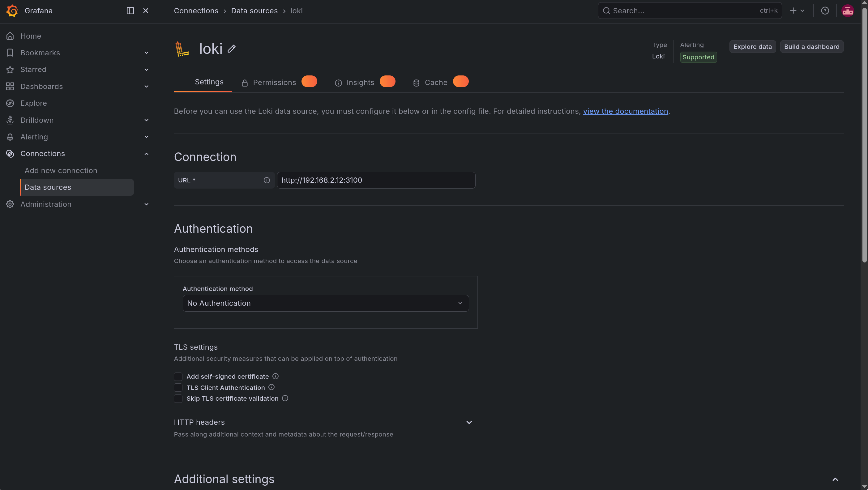Show Skip TLS validation info icon
Viewport: 868px width, 490px height.
click(x=285, y=398)
